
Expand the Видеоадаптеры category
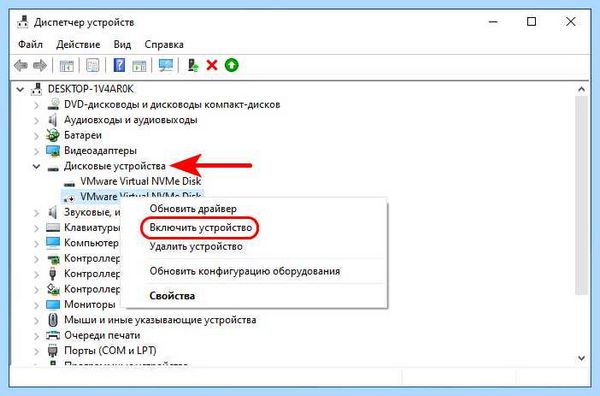pos(37,151)
